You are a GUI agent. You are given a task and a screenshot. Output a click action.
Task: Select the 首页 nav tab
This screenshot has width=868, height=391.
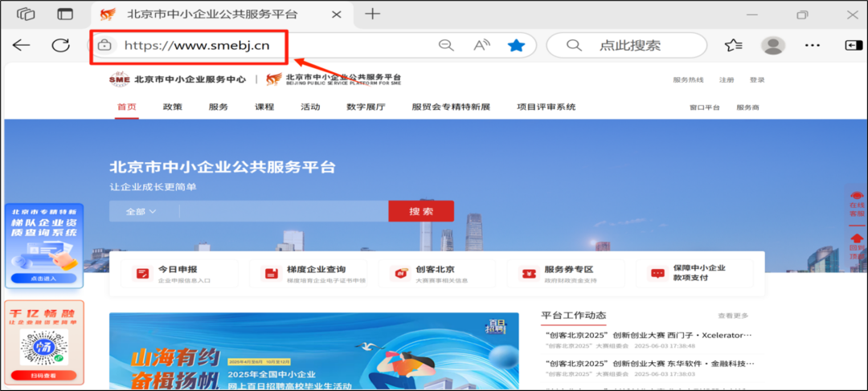(x=127, y=107)
